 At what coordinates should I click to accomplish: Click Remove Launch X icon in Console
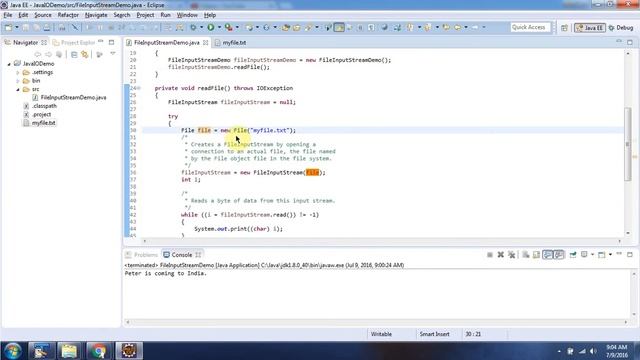pyautogui.click(x=500, y=255)
